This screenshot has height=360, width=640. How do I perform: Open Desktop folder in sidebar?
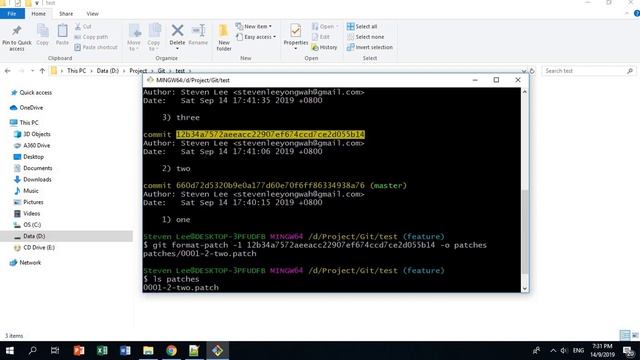coord(29,157)
